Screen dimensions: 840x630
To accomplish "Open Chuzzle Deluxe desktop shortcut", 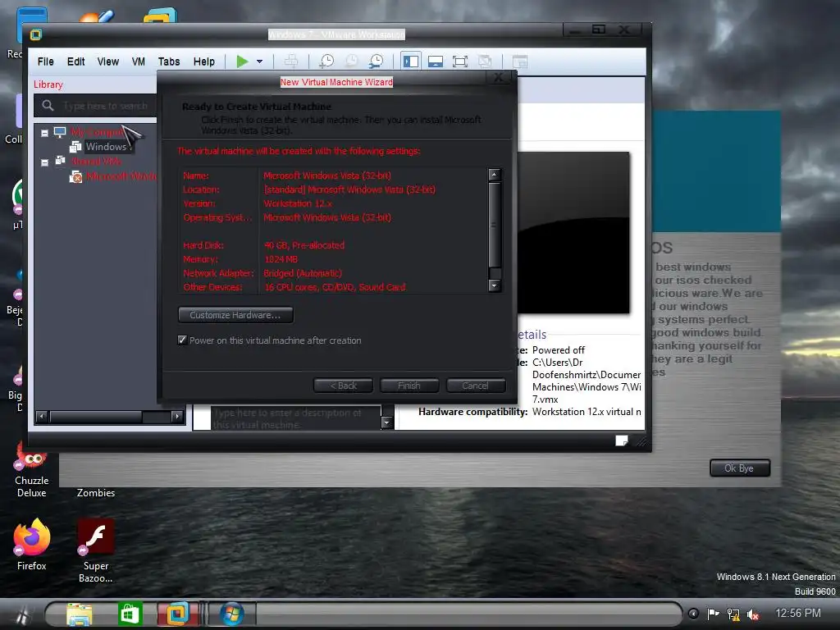I will (32, 470).
